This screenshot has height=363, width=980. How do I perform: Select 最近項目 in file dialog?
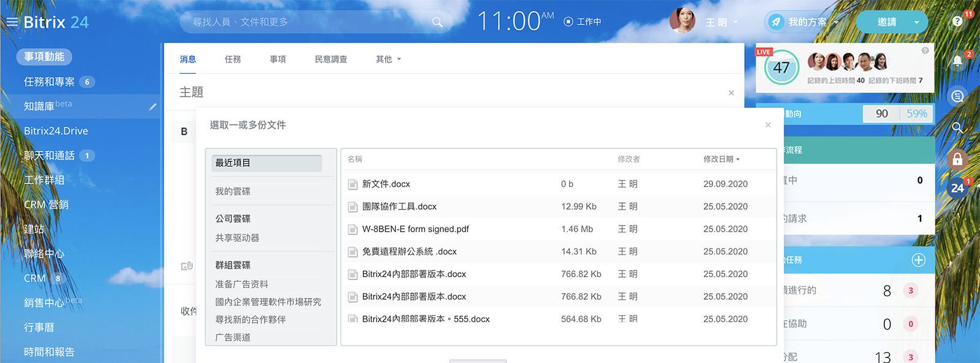(x=266, y=163)
